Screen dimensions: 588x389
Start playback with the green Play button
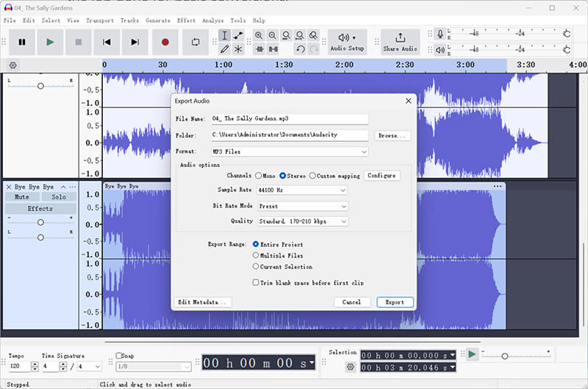[x=50, y=42]
